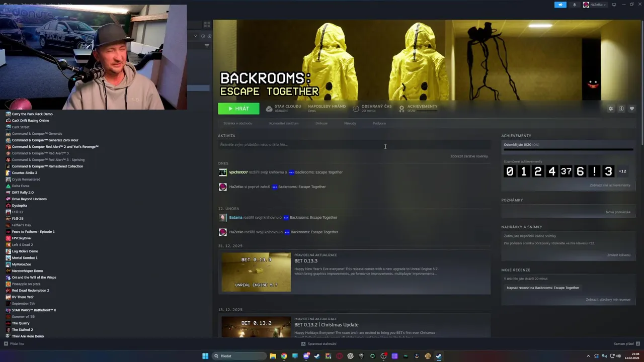
Task: Open notifications bell icon
Action: pos(575,5)
